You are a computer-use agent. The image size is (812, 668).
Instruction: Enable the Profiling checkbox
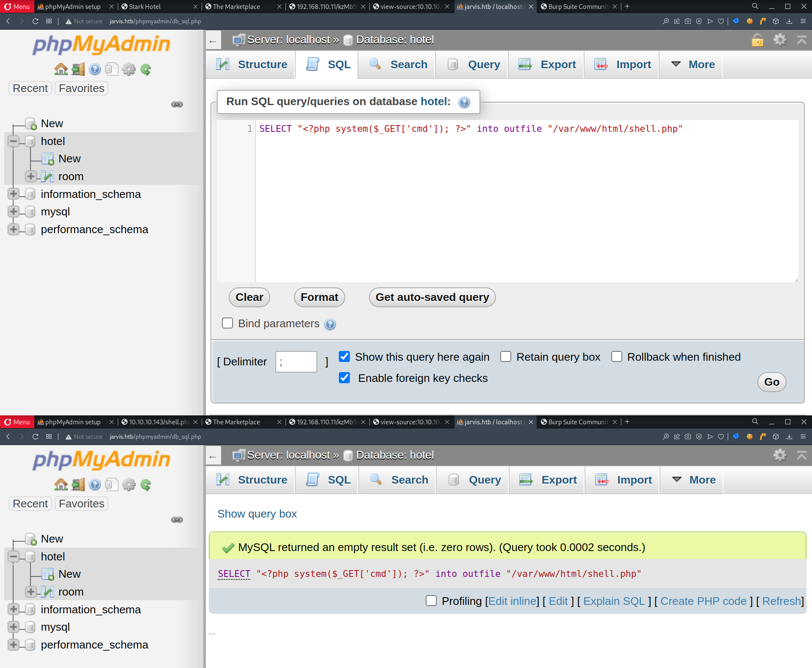click(431, 601)
